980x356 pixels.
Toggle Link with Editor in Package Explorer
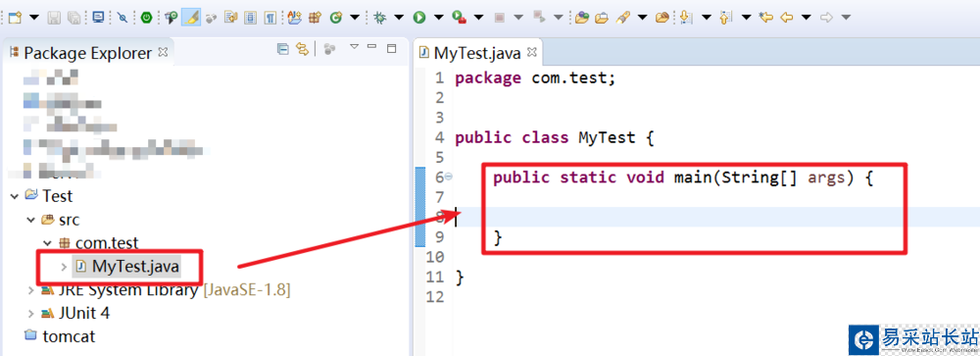tap(303, 49)
